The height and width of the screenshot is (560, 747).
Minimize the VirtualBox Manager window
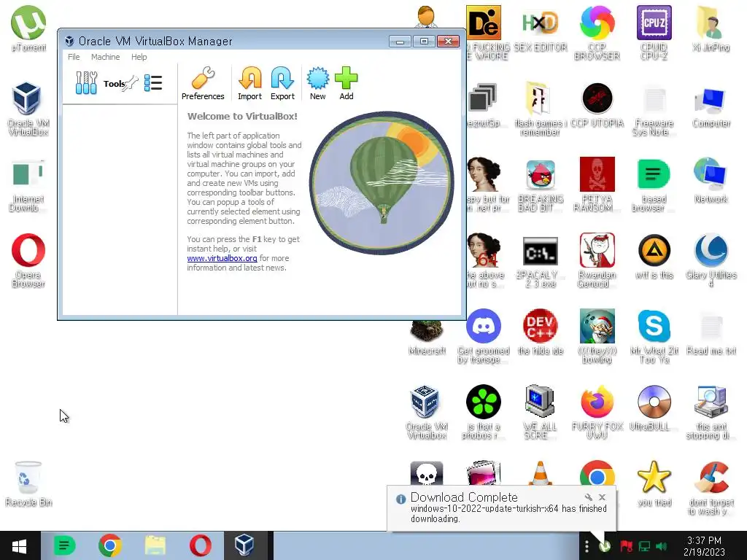click(400, 42)
